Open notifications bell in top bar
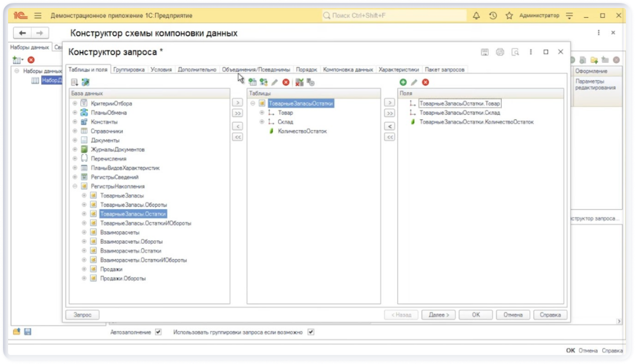 tap(477, 16)
